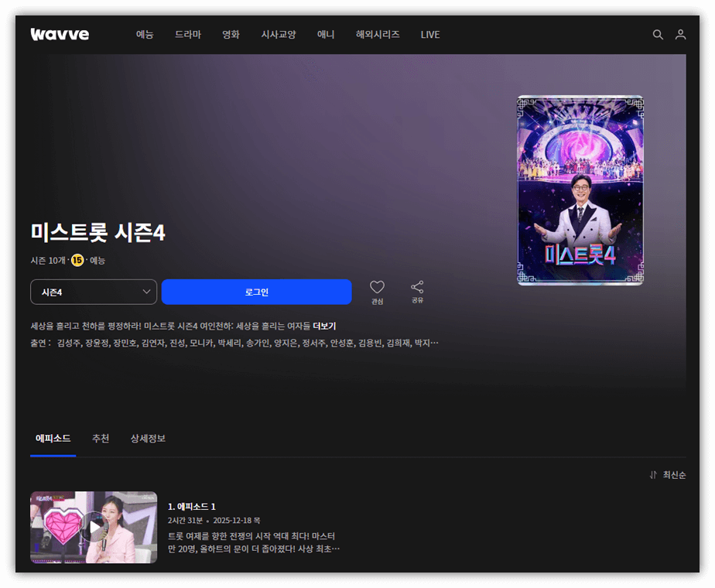
Task: Toggle the 관심 favorite heart on
Action: click(x=377, y=287)
